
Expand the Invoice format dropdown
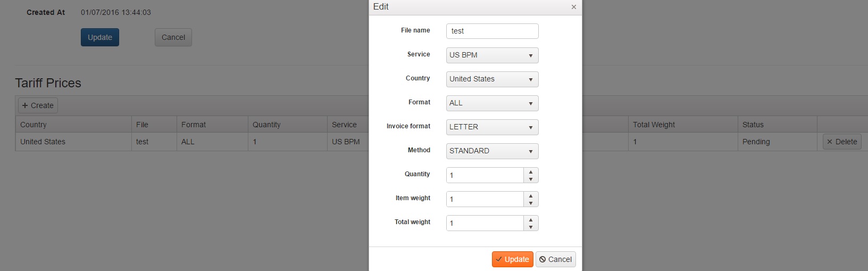492,127
